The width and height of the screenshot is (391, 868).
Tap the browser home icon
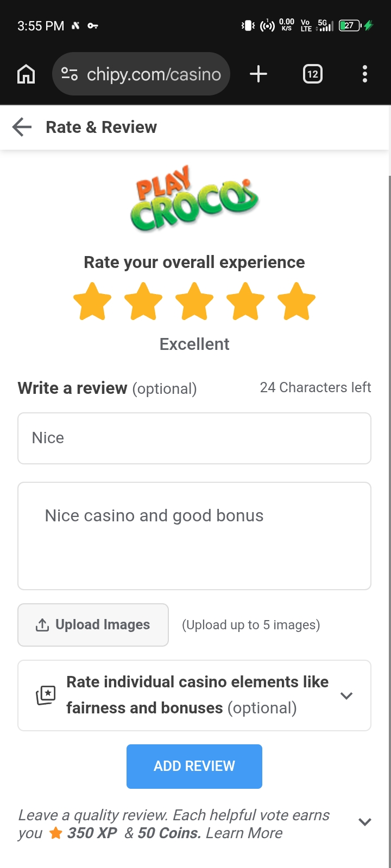click(26, 74)
